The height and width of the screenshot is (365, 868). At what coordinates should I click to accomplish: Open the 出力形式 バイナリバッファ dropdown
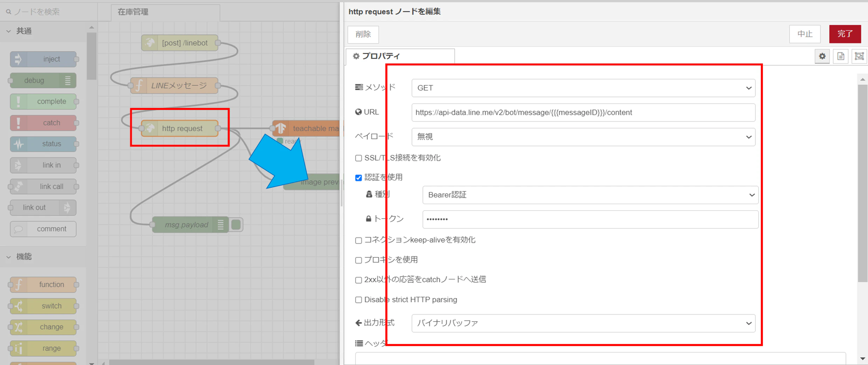coord(583,323)
